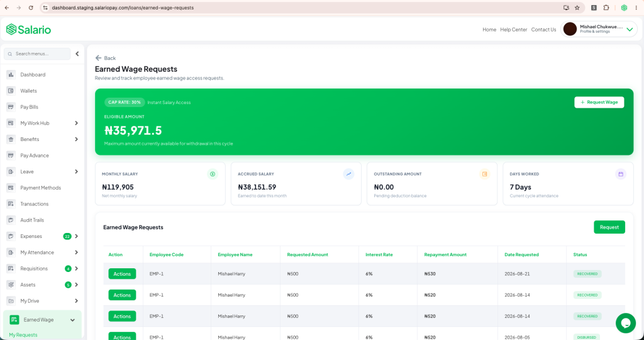Select the Leave sidebar icon
Screen dimensions: 644x340
tap(11, 171)
